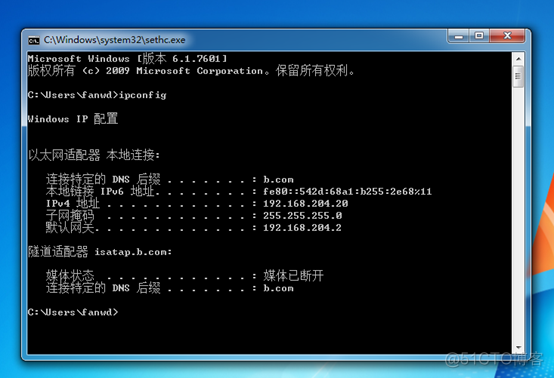
Task: Click the final C:\Users\fanwd> prompt
Action: (73, 312)
